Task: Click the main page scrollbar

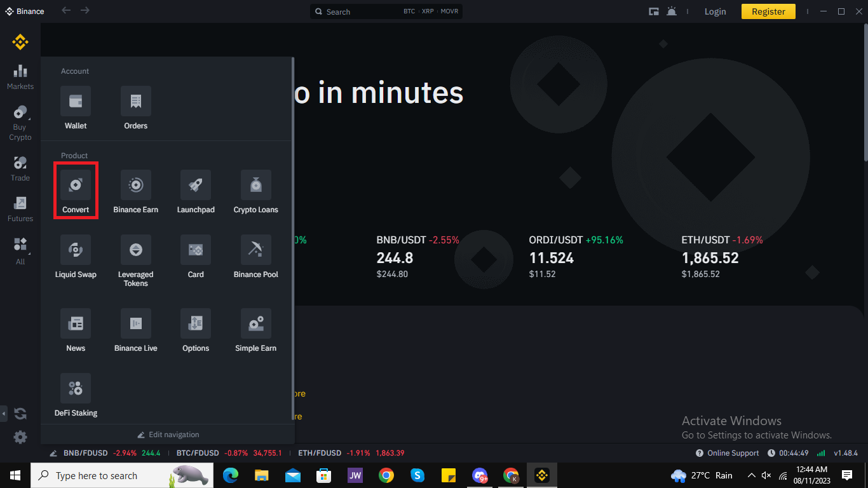Action: point(865,92)
